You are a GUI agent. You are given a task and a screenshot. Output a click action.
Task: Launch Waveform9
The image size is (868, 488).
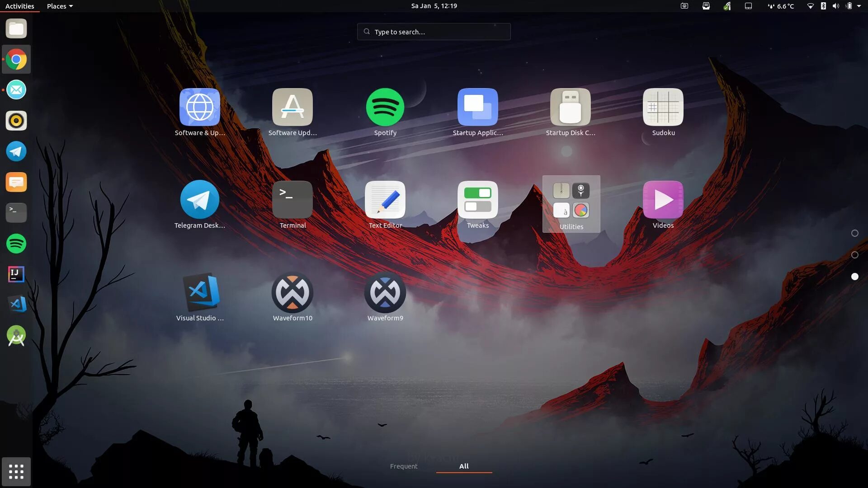tap(385, 297)
